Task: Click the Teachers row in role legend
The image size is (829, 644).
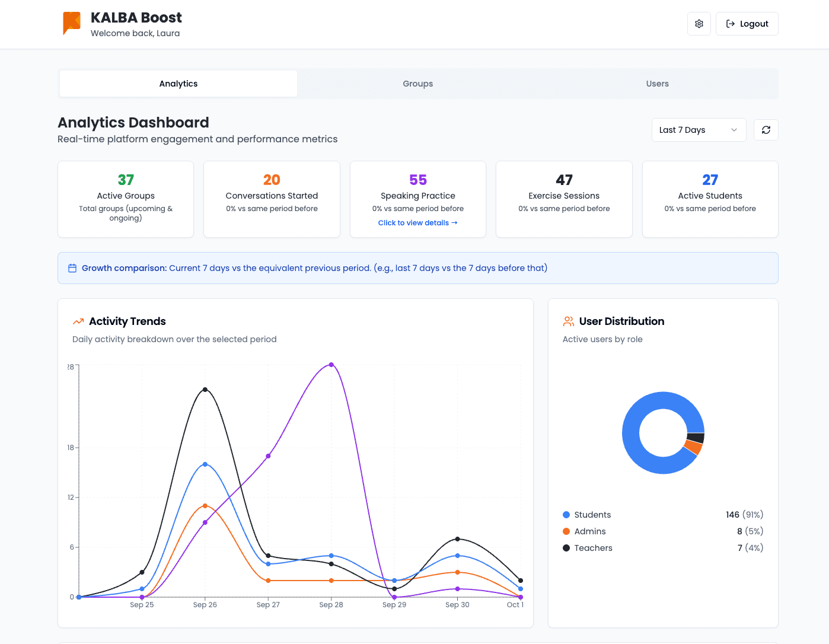Action: [662, 548]
